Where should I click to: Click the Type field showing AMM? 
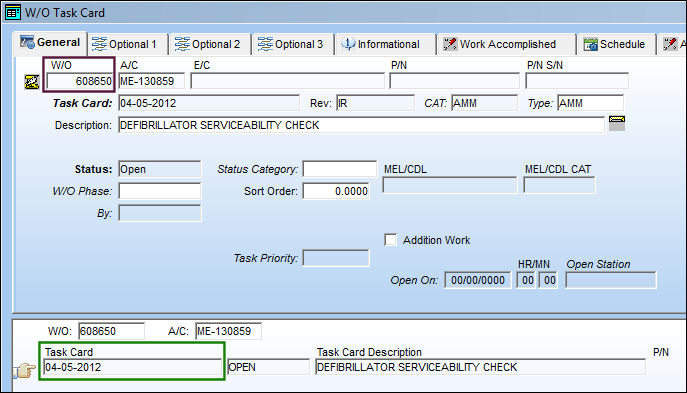click(590, 103)
